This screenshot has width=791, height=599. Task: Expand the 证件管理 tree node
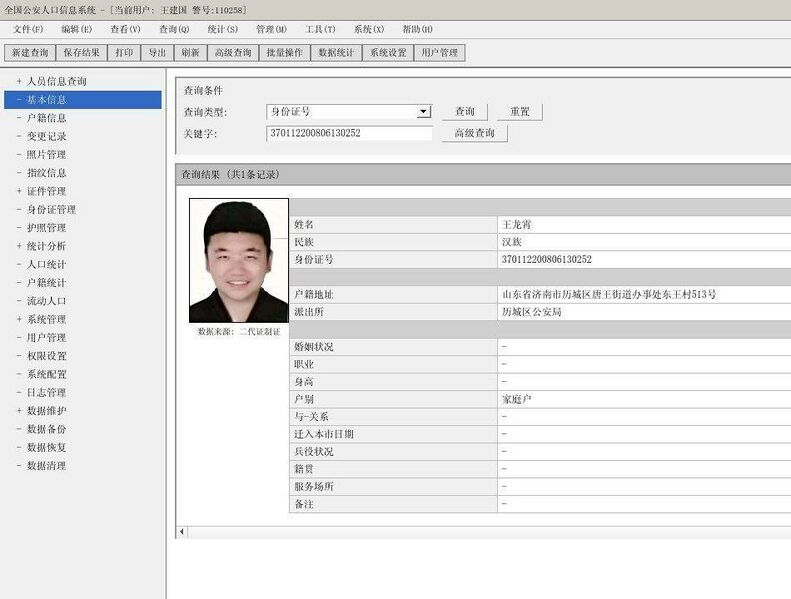(19, 191)
